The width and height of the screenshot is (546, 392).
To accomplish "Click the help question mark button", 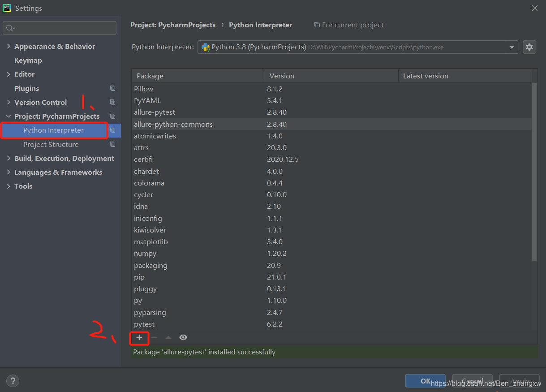I will pyautogui.click(x=13, y=381).
